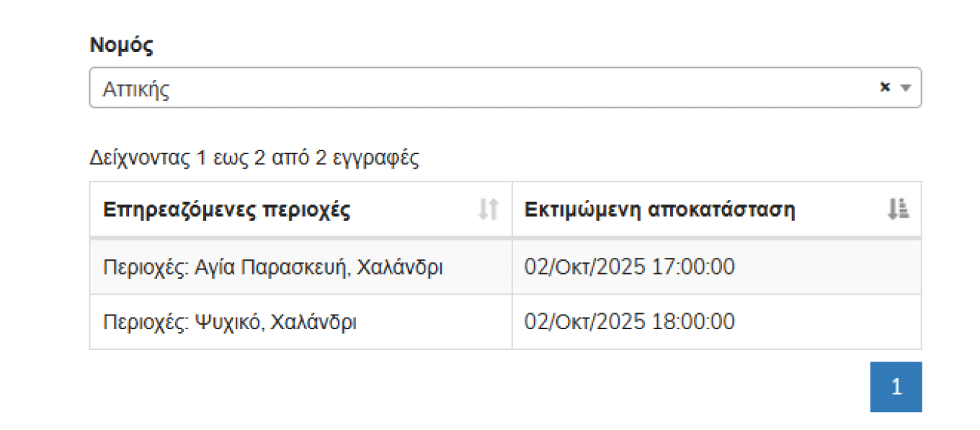Click the date before 18:00:00

[x=584, y=322]
